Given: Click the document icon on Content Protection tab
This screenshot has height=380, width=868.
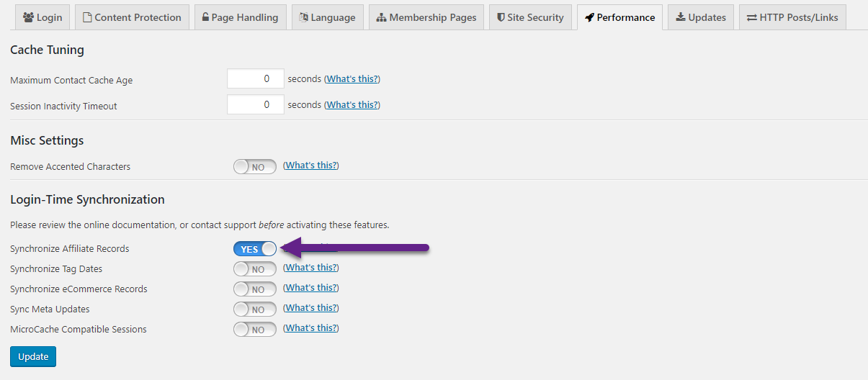Looking at the screenshot, I should 87,17.
